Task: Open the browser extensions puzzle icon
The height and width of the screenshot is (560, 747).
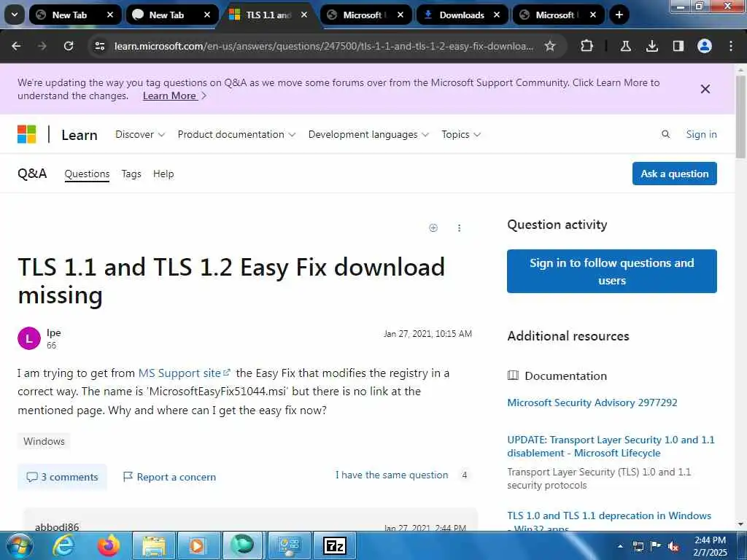Action: coord(587,46)
